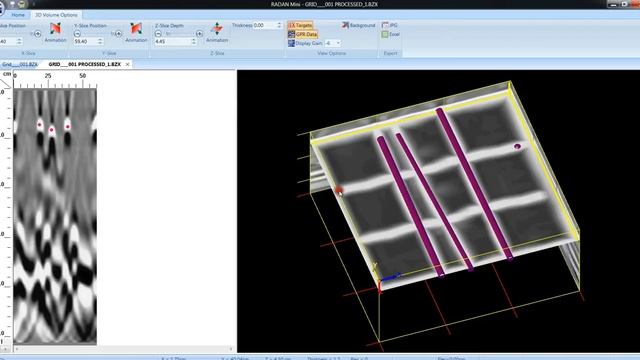The width and height of the screenshot is (640, 360).
Task: Select the 3D Volume Options tab
Action: click(x=56, y=15)
